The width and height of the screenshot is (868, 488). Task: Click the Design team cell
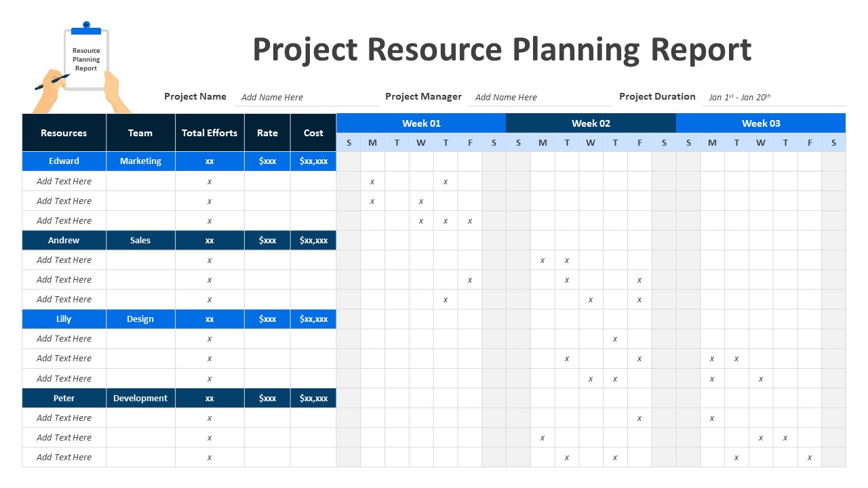coord(140,319)
